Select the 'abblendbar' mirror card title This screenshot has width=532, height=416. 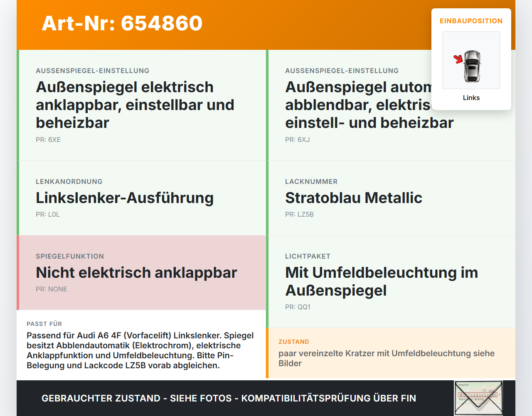point(369,105)
